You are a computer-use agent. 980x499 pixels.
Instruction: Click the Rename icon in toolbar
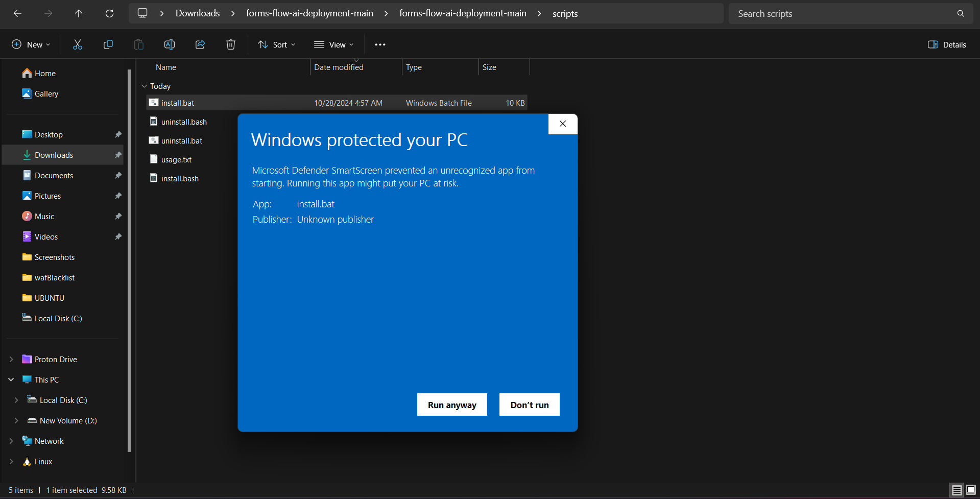tap(170, 44)
